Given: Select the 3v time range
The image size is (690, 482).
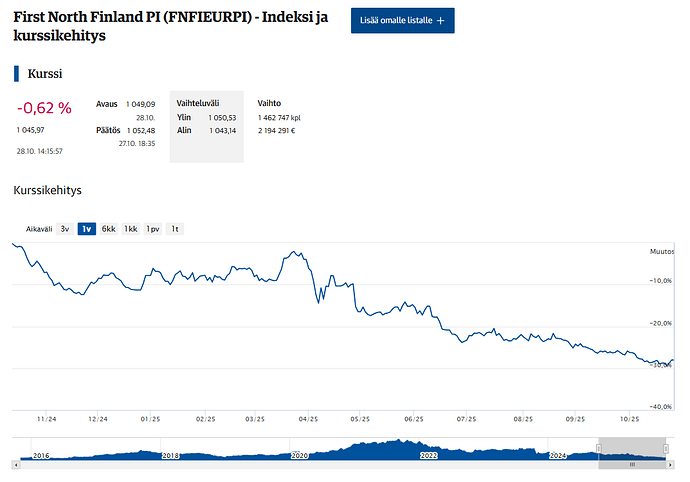Looking at the screenshot, I should [x=65, y=229].
